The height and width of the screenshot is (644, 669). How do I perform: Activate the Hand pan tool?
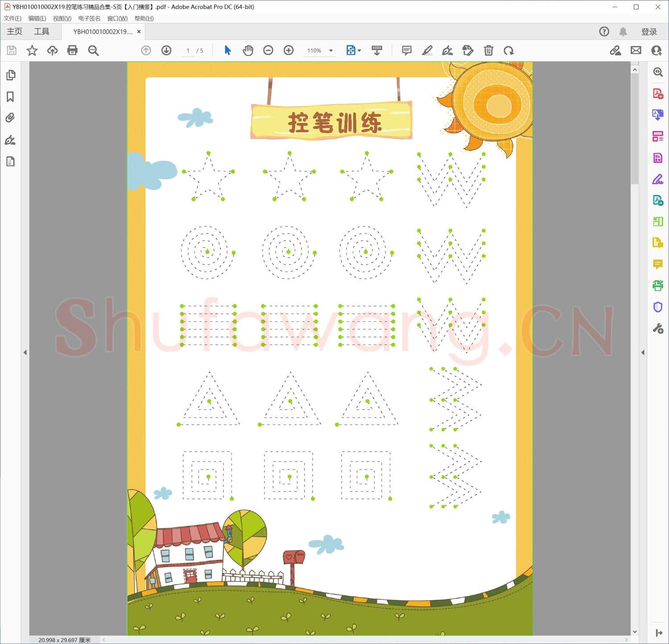coord(248,50)
